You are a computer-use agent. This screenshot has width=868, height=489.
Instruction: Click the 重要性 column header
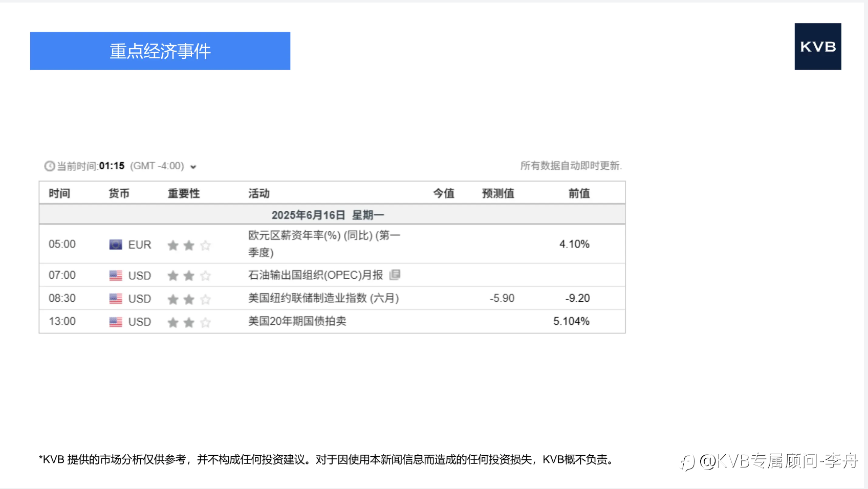(184, 193)
